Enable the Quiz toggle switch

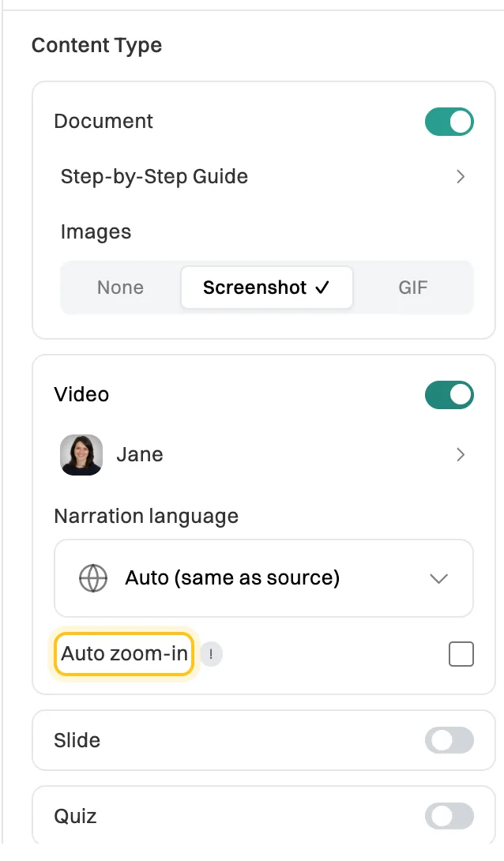[x=449, y=816]
